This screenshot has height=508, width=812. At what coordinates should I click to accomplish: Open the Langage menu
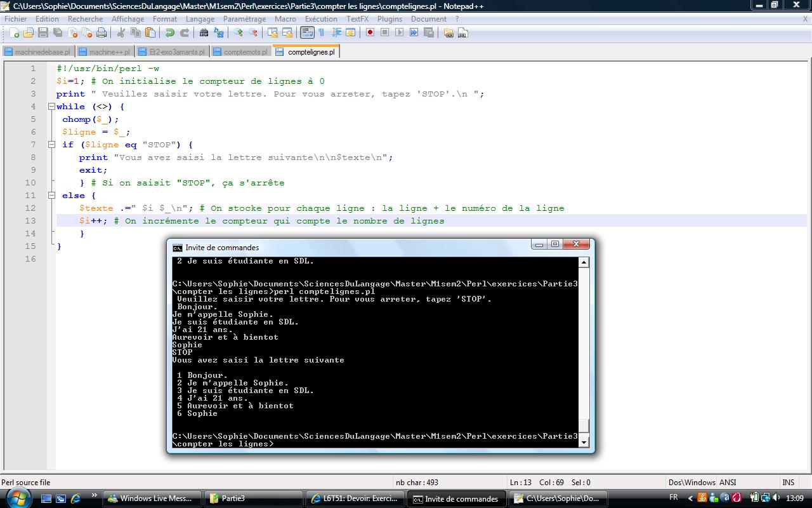[200, 19]
